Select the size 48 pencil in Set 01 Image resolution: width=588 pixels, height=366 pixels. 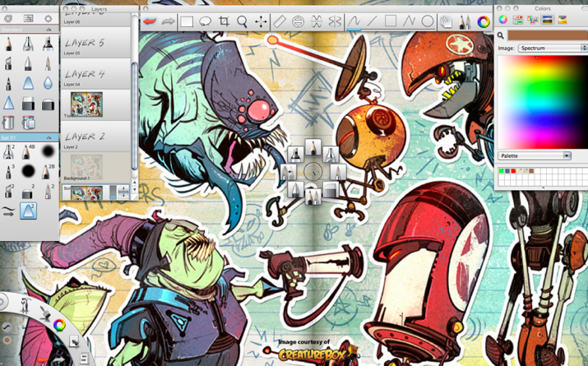tap(27, 151)
